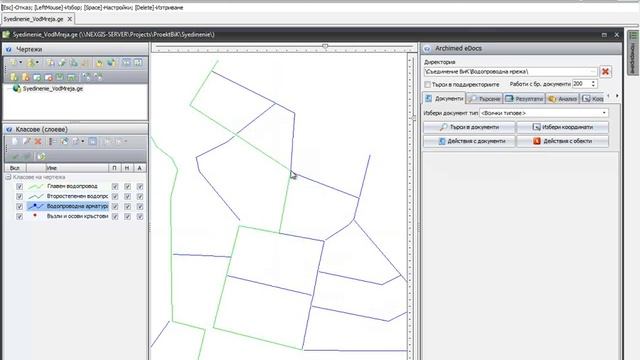Click the Търси в документи button
The width and height of the screenshot is (640, 360).
coord(469,127)
